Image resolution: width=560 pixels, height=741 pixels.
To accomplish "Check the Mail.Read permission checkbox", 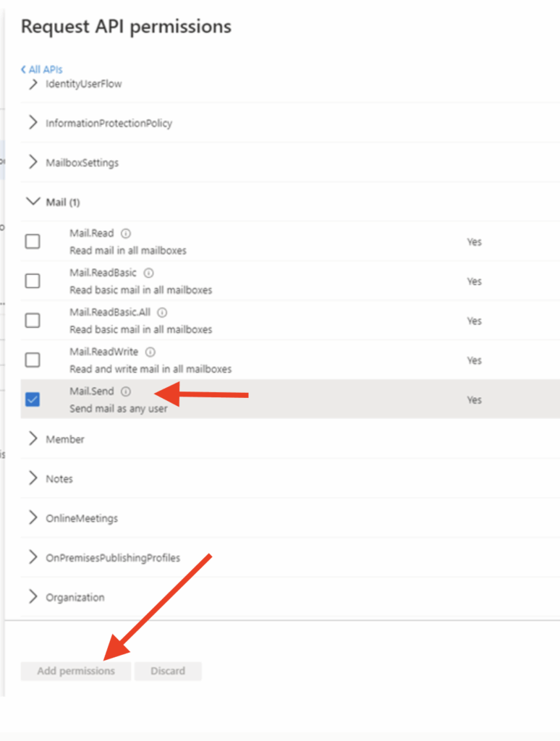I will [x=32, y=241].
